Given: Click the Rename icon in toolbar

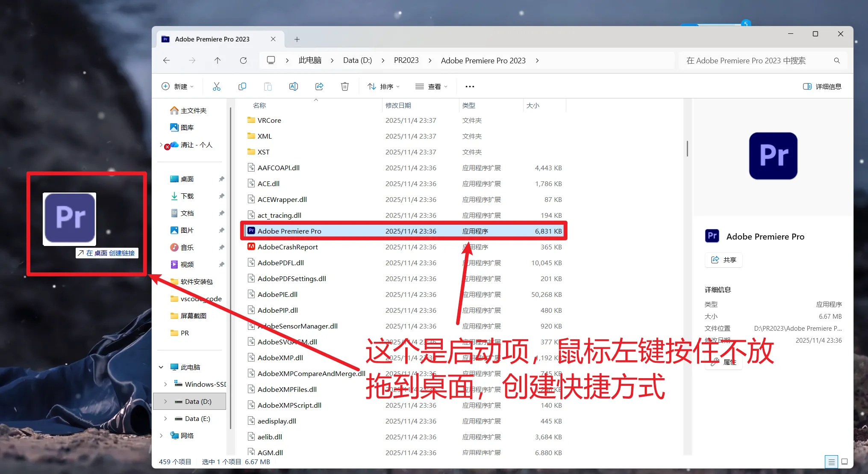Looking at the screenshot, I should pyautogui.click(x=294, y=86).
